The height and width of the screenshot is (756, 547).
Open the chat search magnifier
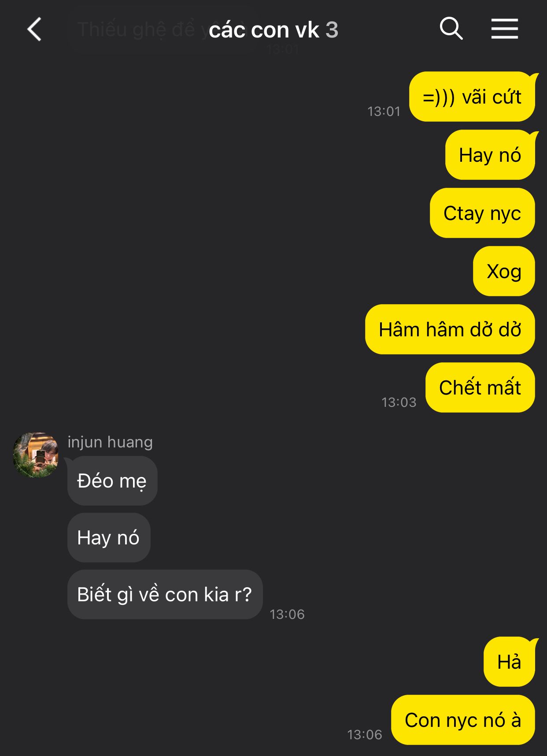click(x=451, y=29)
